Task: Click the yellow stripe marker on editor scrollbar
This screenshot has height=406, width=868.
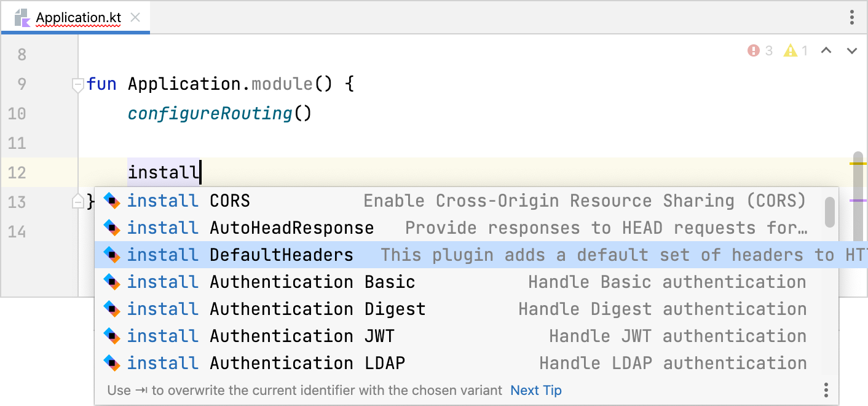Action: [x=860, y=163]
